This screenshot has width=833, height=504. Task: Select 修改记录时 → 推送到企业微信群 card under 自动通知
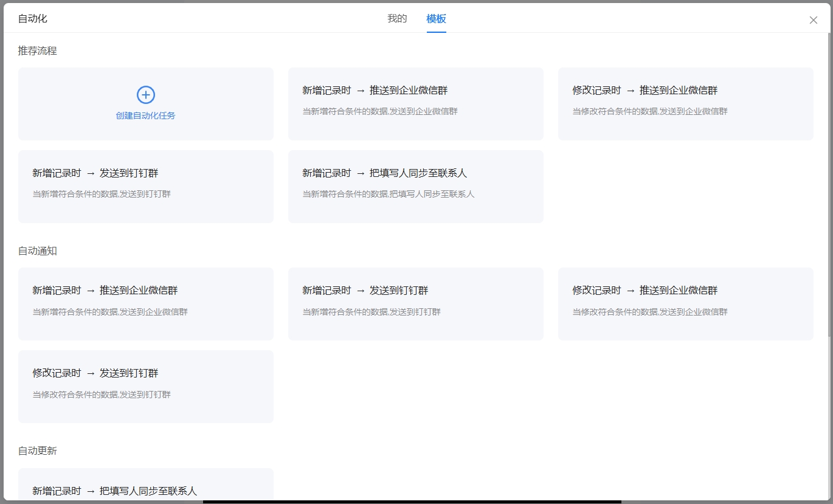pos(685,304)
